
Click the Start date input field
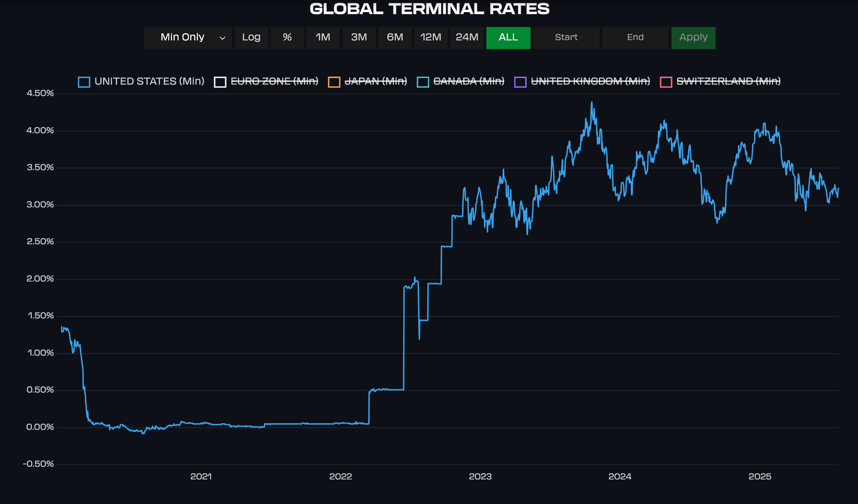coord(566,38)
